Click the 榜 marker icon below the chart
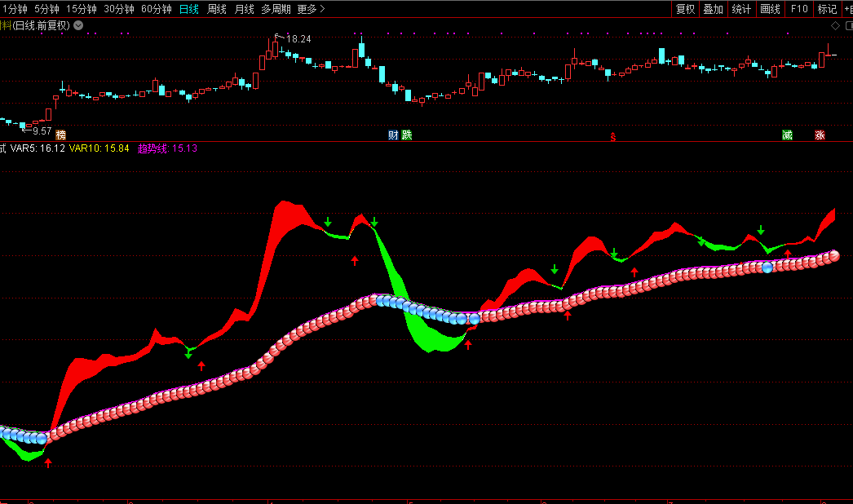Screen dimensions: 853x504 coord(60,135)
